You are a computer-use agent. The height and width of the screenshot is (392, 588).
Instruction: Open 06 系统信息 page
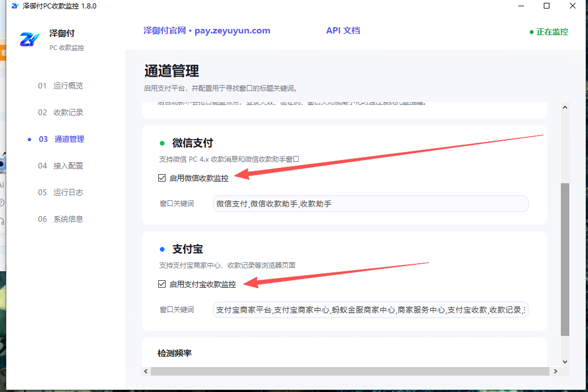point(60,219)
